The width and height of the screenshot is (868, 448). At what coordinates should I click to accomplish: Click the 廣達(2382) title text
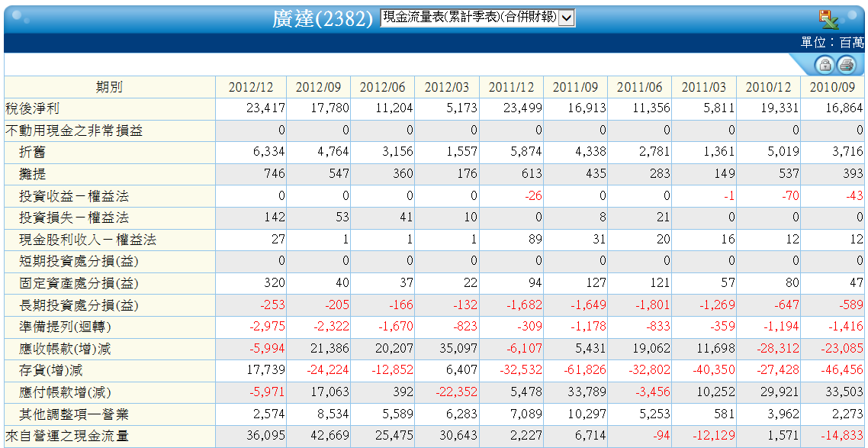(323, 19)
